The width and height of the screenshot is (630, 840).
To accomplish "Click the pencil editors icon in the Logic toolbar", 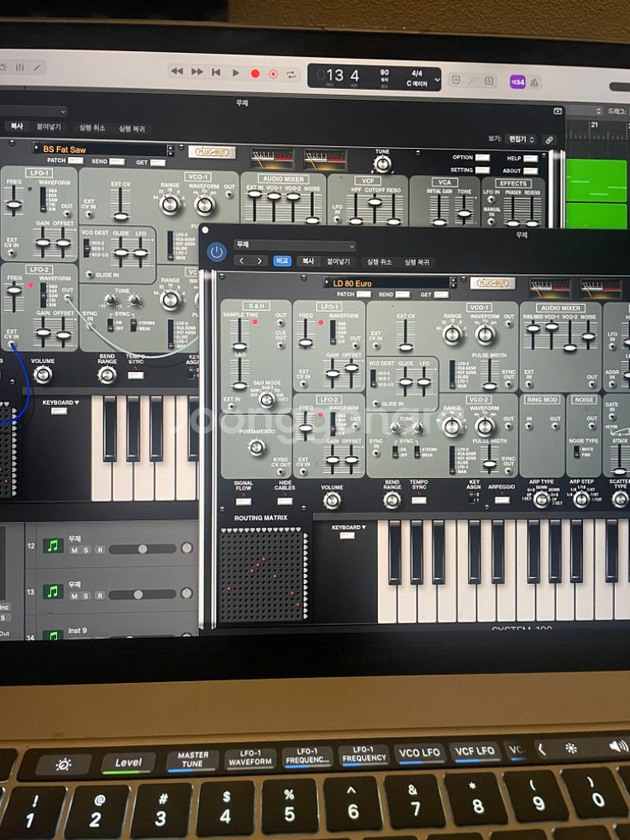I will click(37, 67).
